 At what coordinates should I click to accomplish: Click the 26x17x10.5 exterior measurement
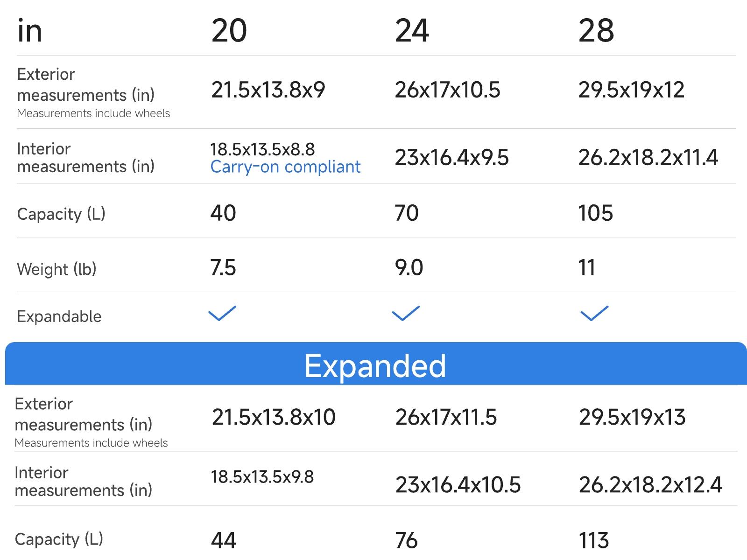pos(447,90)
